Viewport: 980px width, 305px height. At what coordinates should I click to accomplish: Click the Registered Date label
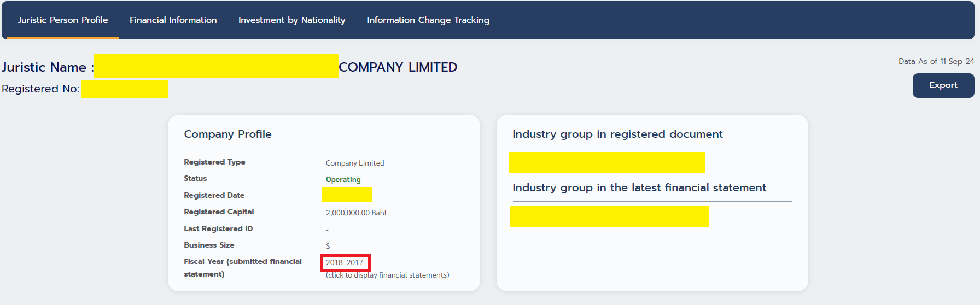[214, 195]
